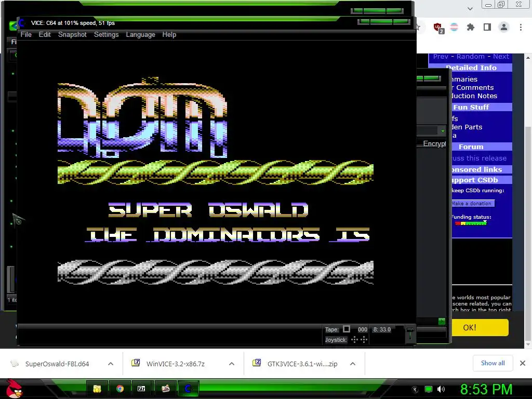Click Show all downloads button

(493, 363)
